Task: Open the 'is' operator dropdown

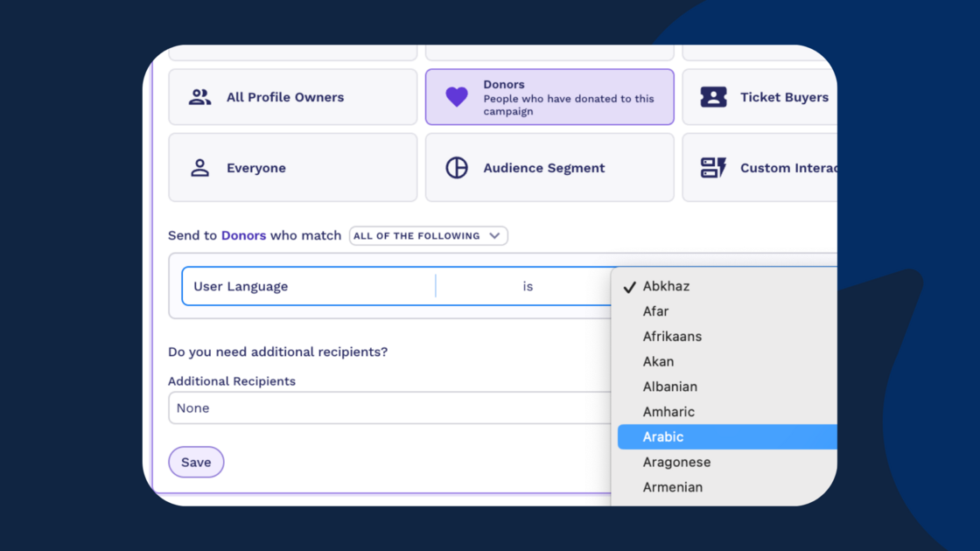Action: pos(527,286)
